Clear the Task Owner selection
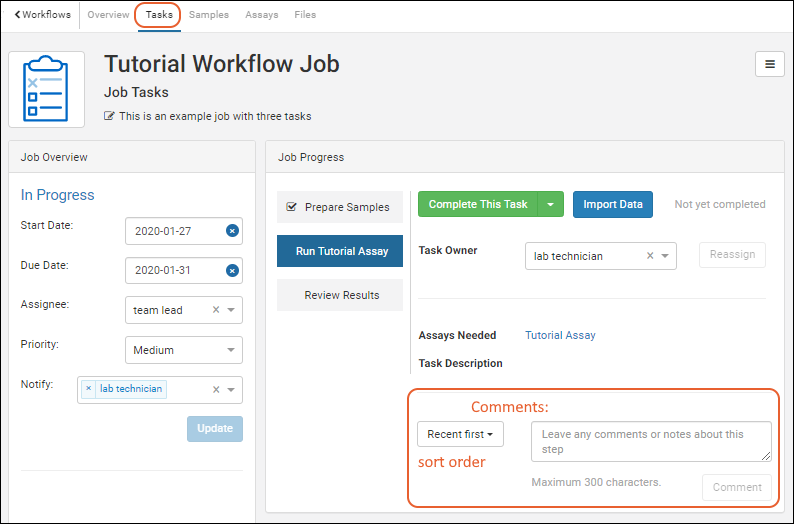Viewport: 794px width, 524px height. (650, 256)
